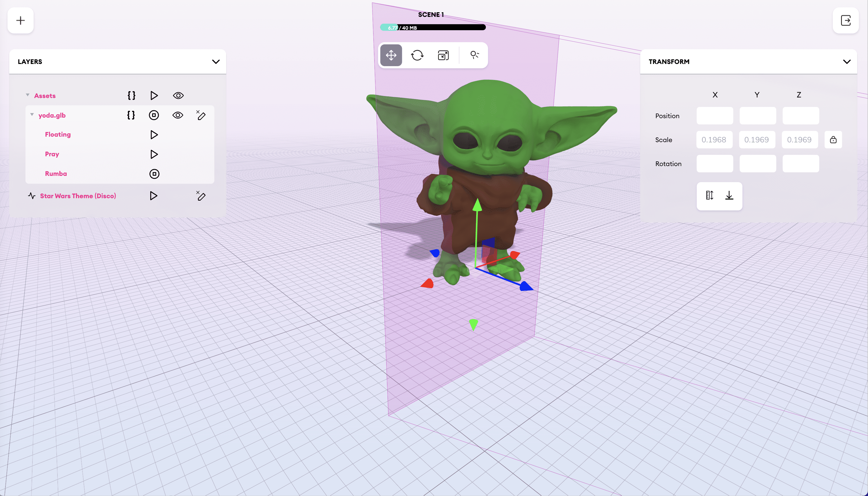This screenshot has width=868, height=496.
Task: Click the green downward gizmo cone
Action: (x=473, y=325)
